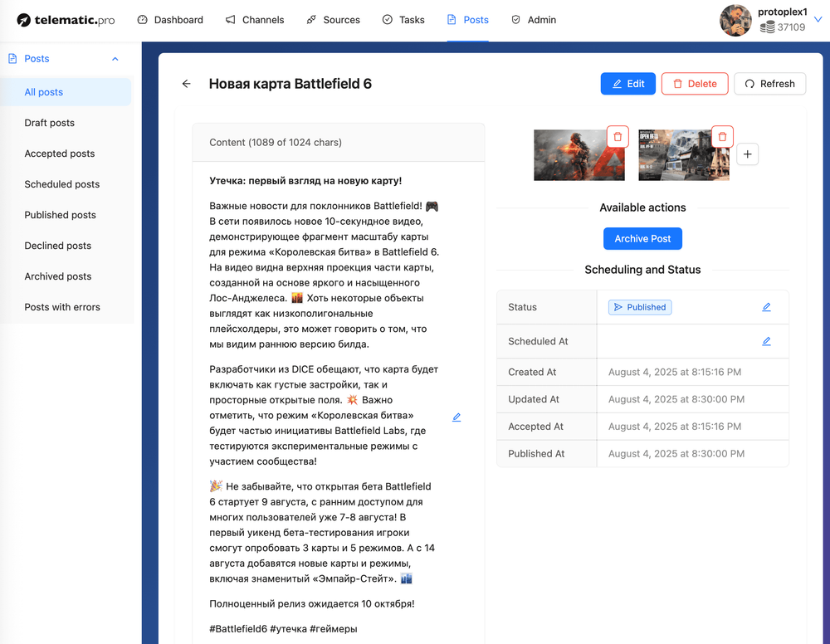This screenshot has width=830, height=644.
Task: Click the bold heading Утечка: первый взгляд
Action: click(x=305, y=181)
